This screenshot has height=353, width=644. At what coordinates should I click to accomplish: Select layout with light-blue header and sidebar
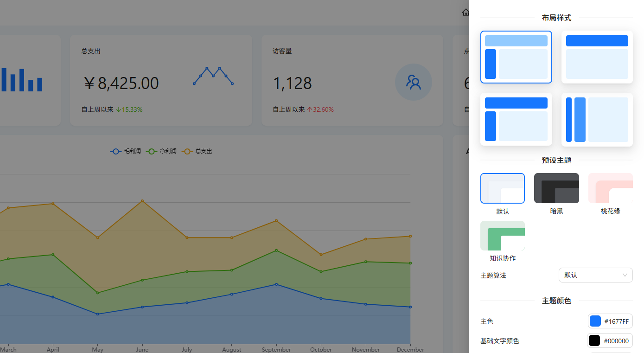tap(516, 57)
